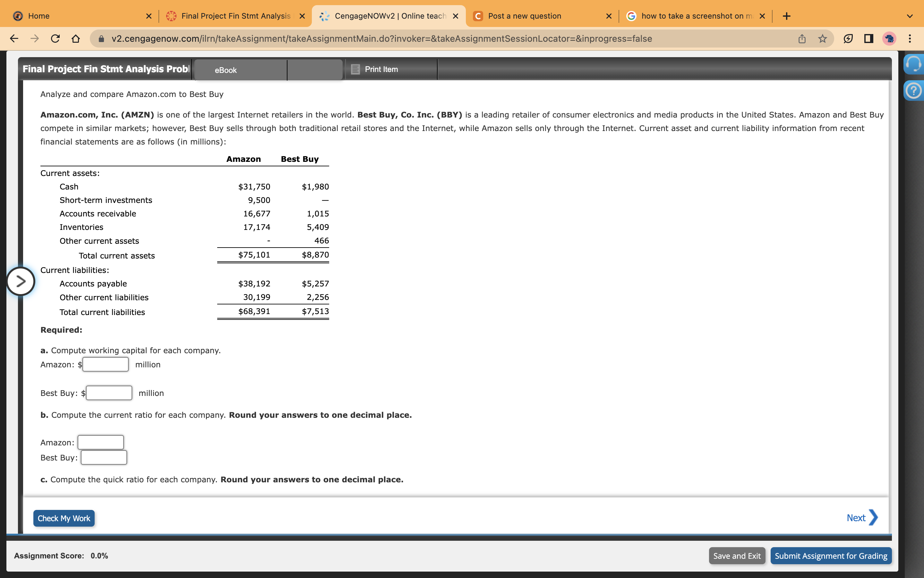
Task: Open the headset support icon
Action: 914,64
